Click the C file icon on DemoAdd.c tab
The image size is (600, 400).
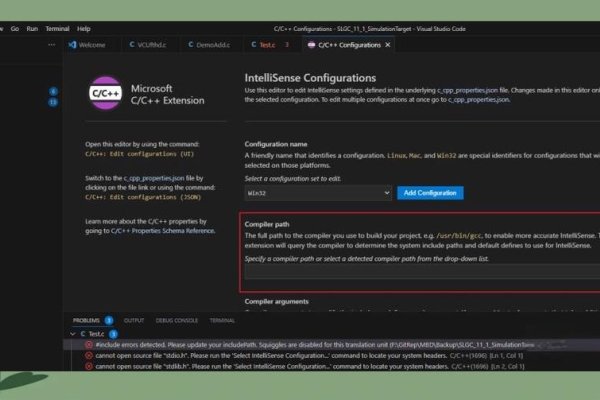pos(191,45)
